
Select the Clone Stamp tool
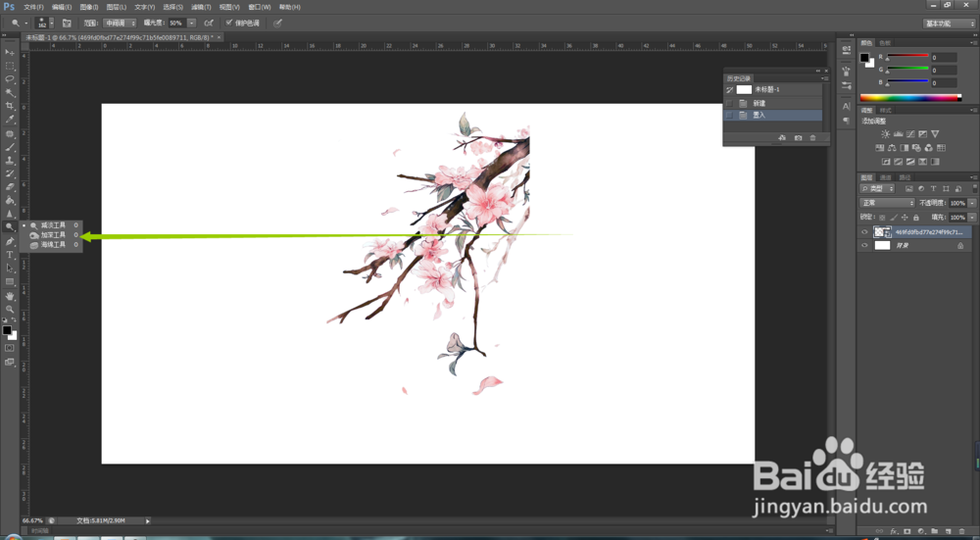point(10,161)
